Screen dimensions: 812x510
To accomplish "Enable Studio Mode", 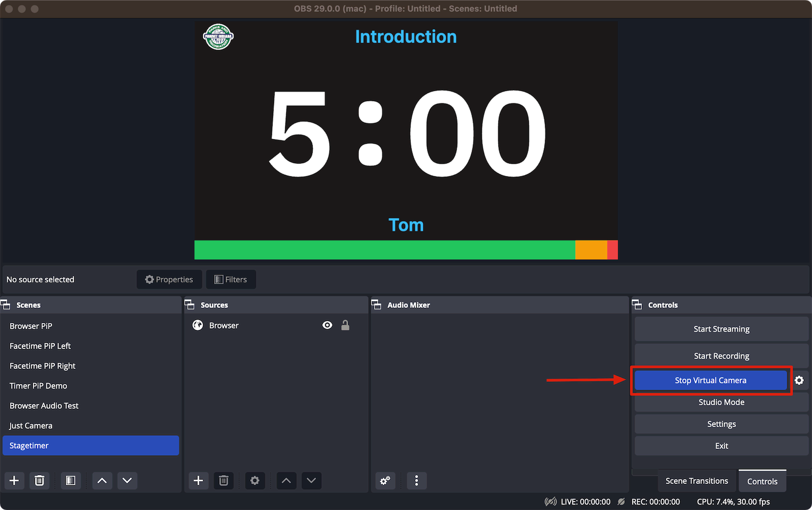I will tap(721, 402).
